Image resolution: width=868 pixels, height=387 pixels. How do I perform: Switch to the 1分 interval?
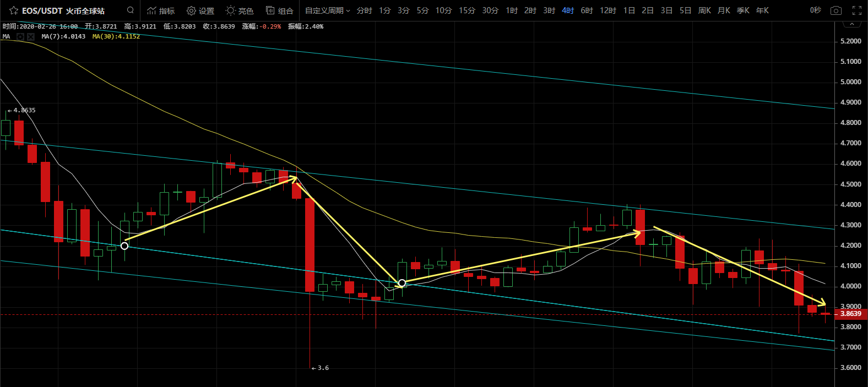click(x=385, y=10)
